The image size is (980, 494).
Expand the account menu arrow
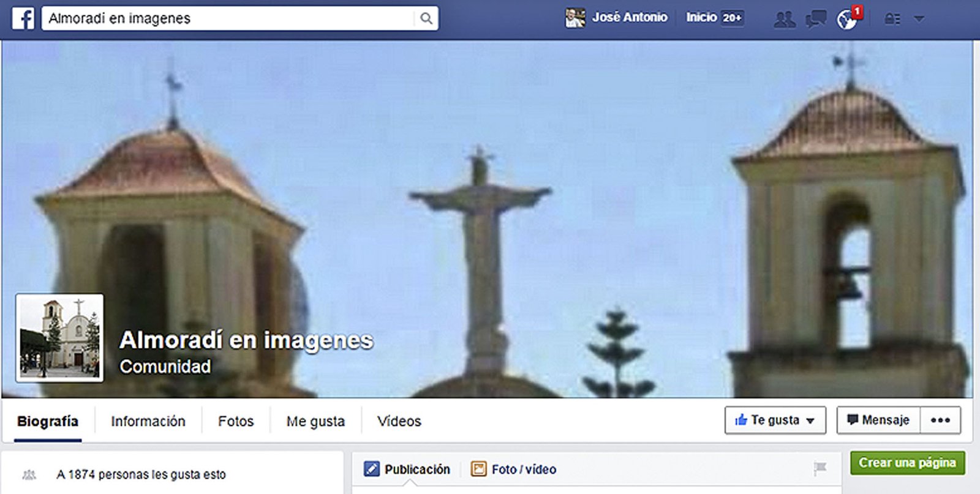tap(919, 19)
